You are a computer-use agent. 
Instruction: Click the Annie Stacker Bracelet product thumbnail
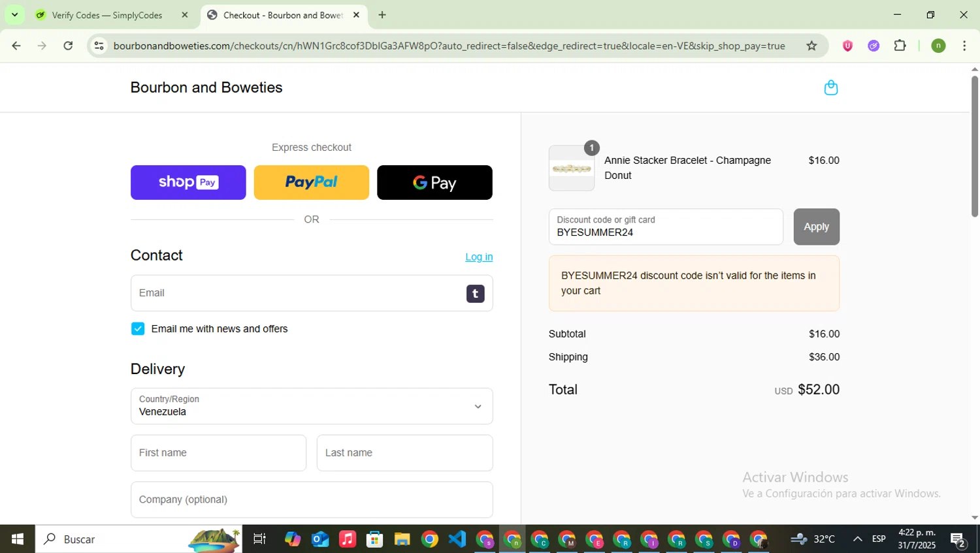click(x=572, y=168)
